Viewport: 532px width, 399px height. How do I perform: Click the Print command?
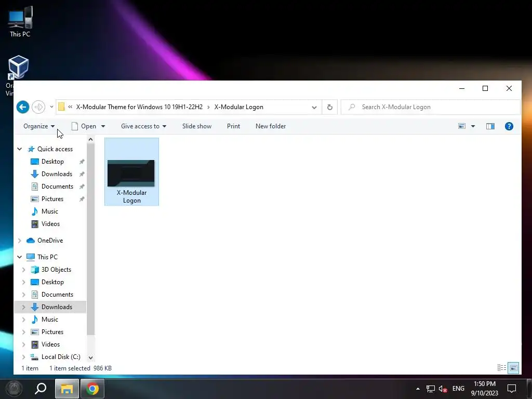click(x=233, y=126)
